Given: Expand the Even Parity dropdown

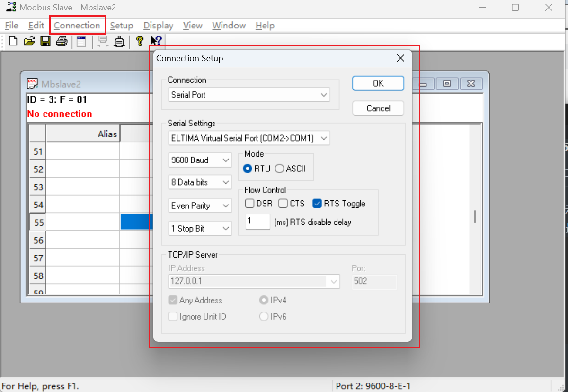Looking at the screenshot, I should click(x=200, y=206).
